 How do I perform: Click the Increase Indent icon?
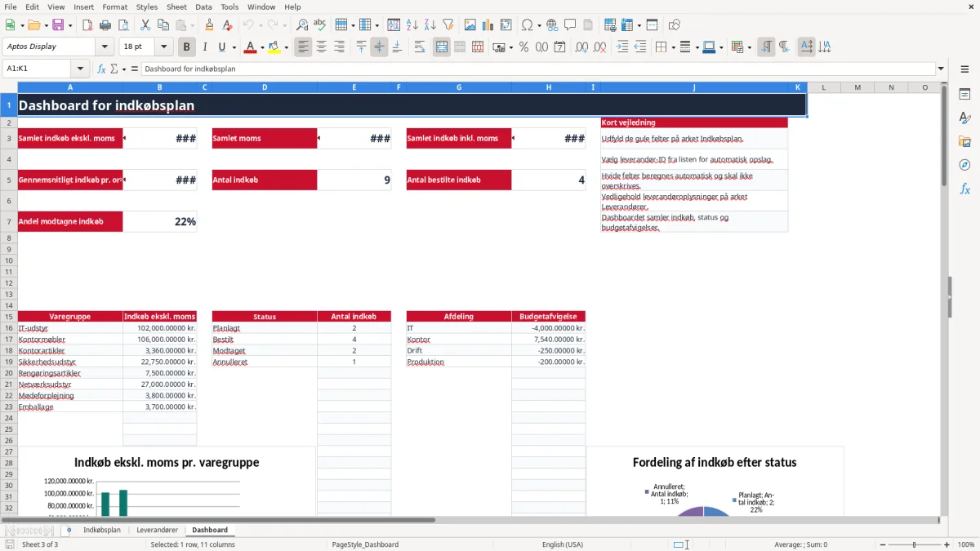(x=622, y=47)
